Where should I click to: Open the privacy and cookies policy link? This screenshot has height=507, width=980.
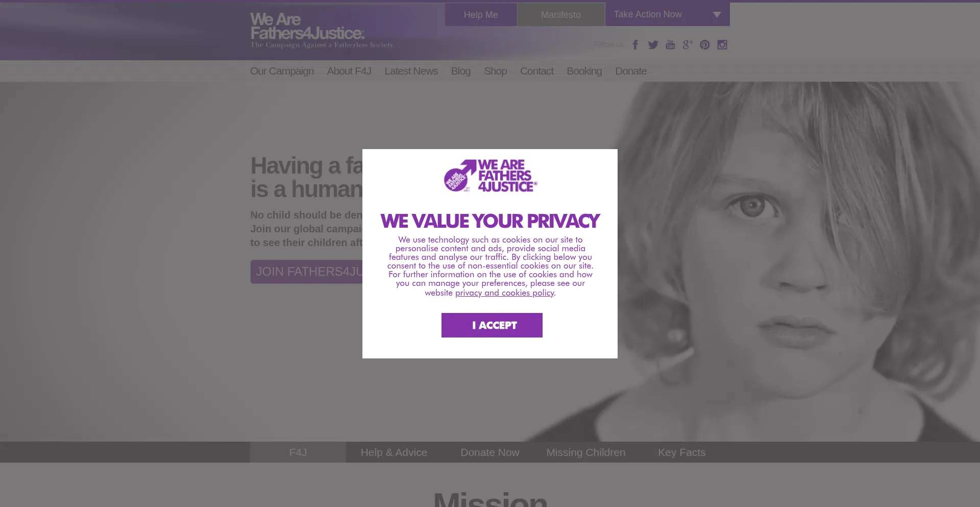click(x=504, y=293)
